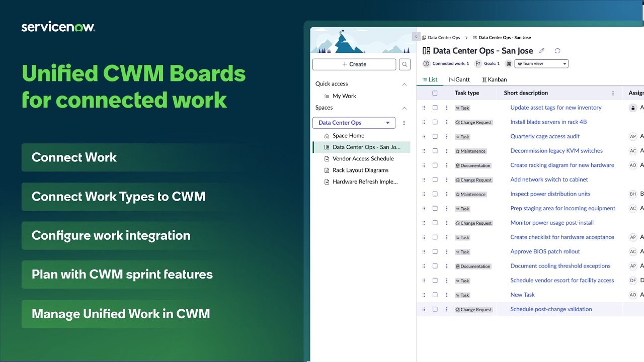Open the board edit pencil icon
This screenshot has width=644, height=362.
pos(541,51)
